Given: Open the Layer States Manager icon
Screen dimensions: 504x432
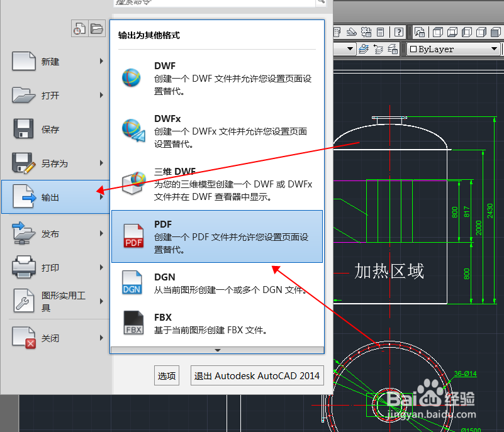Looking at the screenshot, I should tap(393, 49).
